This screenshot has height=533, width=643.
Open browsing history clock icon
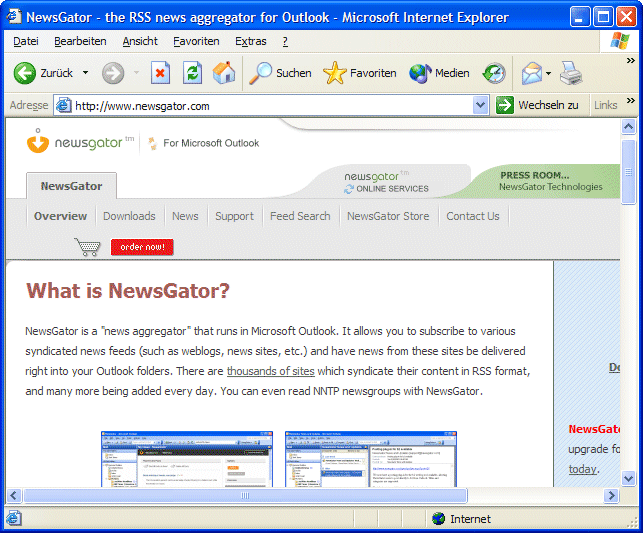494,73
